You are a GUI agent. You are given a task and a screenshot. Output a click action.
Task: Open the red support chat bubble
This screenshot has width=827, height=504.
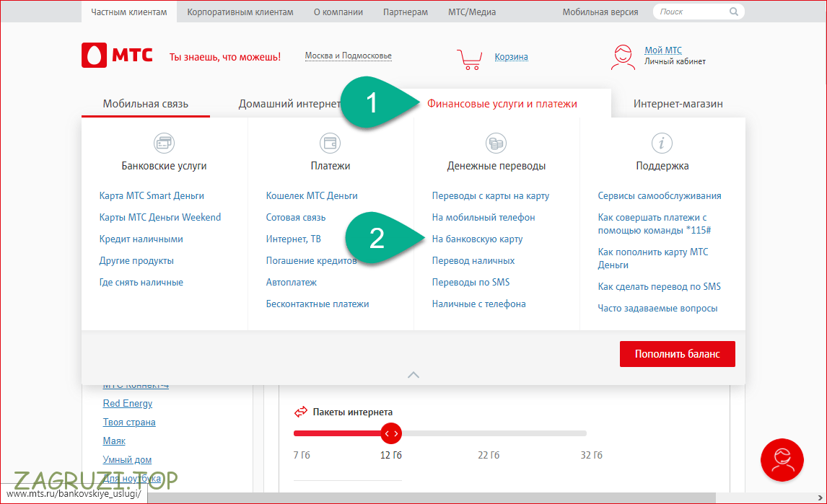pos(782,460)
